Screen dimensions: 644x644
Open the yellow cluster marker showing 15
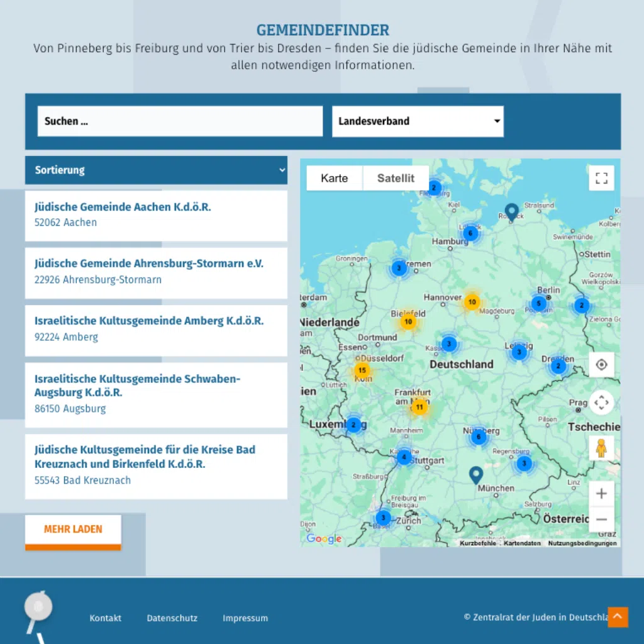(362, 370)
